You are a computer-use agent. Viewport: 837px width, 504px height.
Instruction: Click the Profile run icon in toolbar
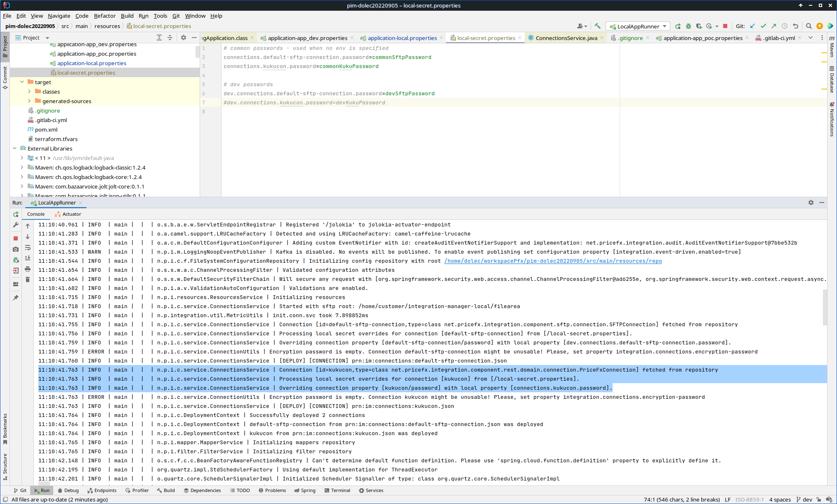[709, 26]
